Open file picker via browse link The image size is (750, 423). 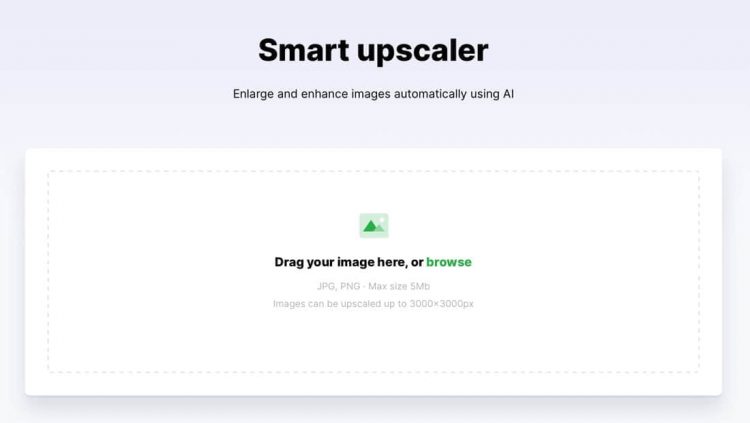(449, 262)
